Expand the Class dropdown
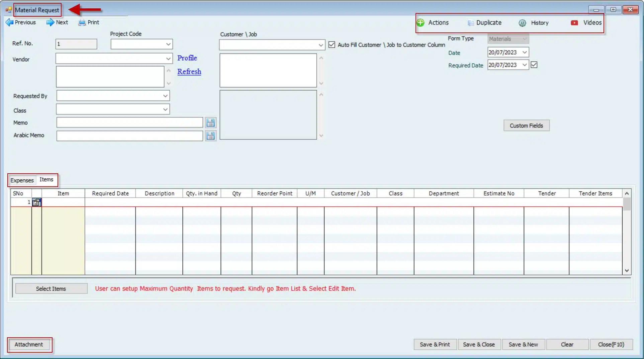The image size is (644, 359). (165, 109)
